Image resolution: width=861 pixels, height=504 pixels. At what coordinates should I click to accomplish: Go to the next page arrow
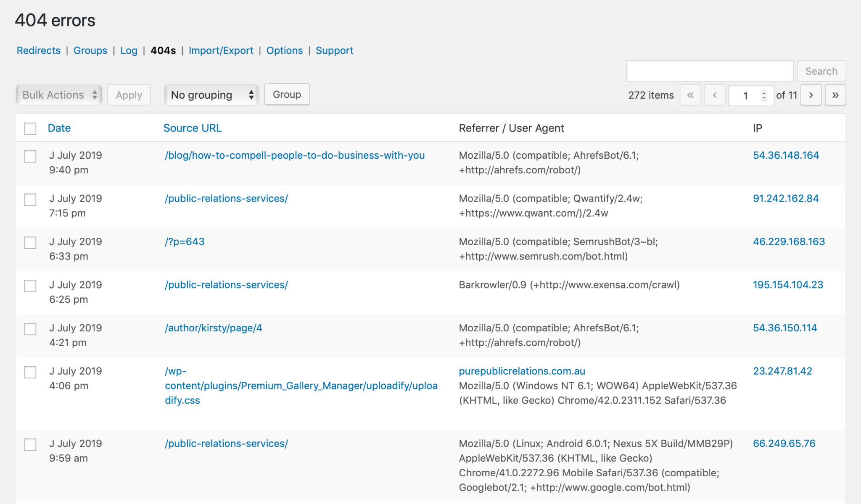point(811,95)
